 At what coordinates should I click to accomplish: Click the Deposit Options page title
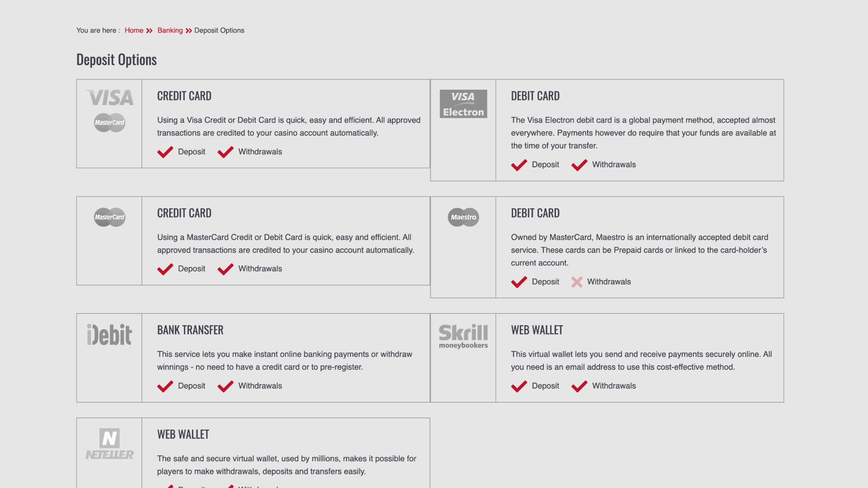coord(117,60)
